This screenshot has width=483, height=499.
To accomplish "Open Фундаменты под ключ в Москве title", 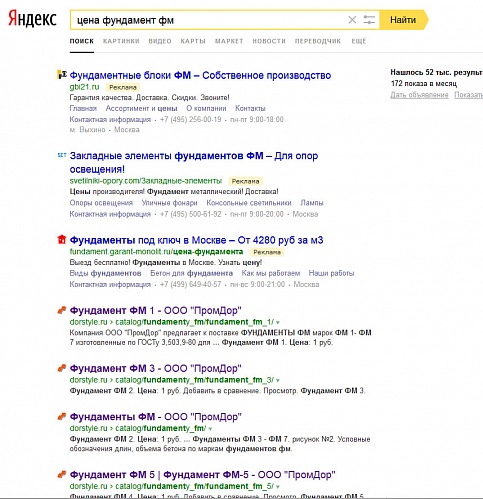I will pyautogui.click(x=196, y=240).
